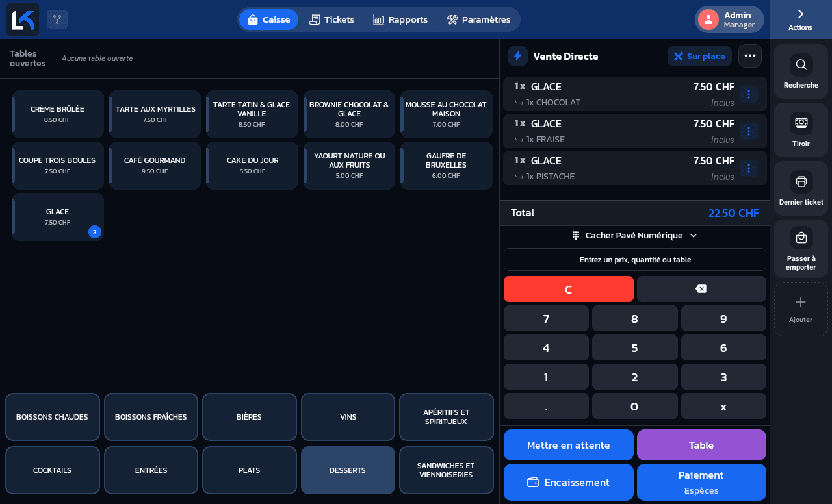
Task: Add Café Gourmand to the order
Action: coord(155,166)
